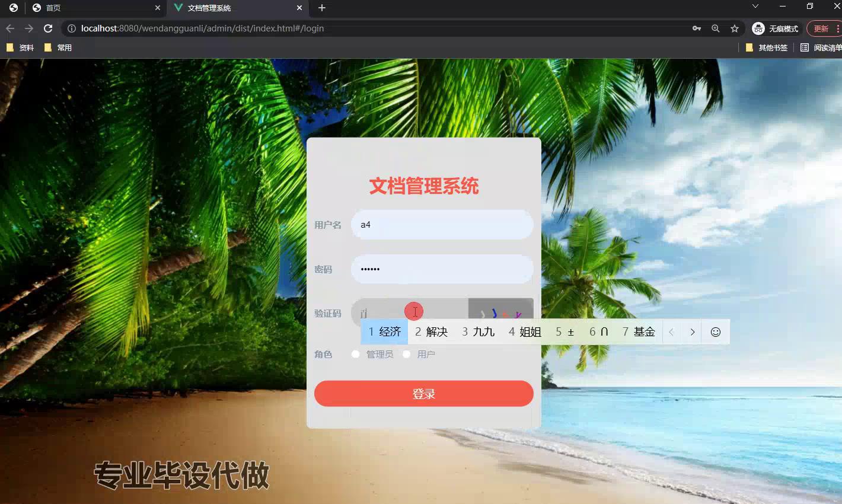Viewport: 842px width, 504px height.
Task: Close the 文档管理系统 tab
Action: [299, 8]
